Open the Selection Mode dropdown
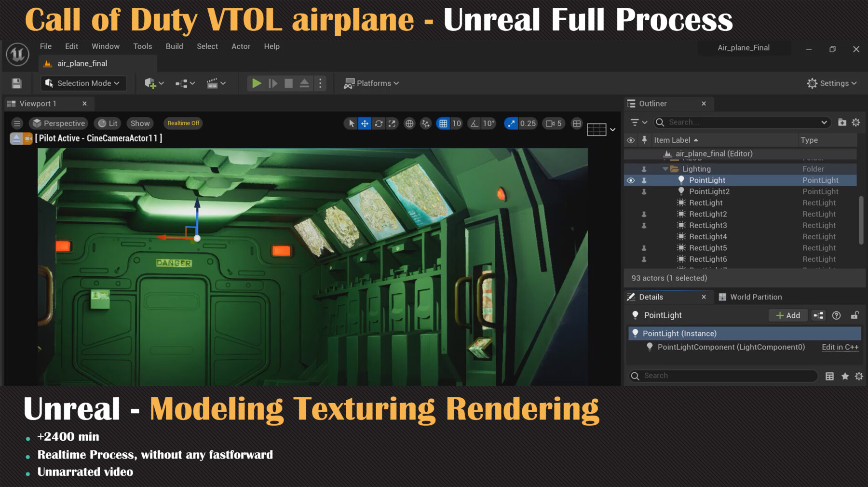 (x=83, y=83)
